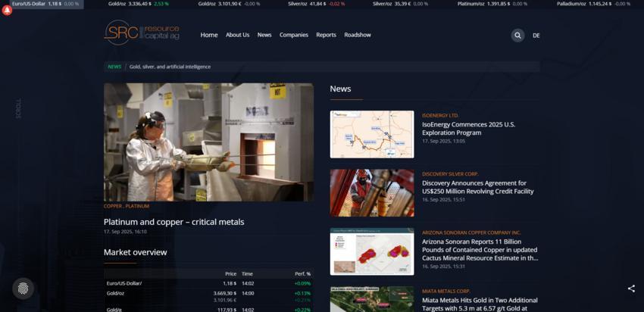Click the green NEWS ticker label
This screenshot has height=312, width=644.
pyautogui.click(x=114, y=67)
